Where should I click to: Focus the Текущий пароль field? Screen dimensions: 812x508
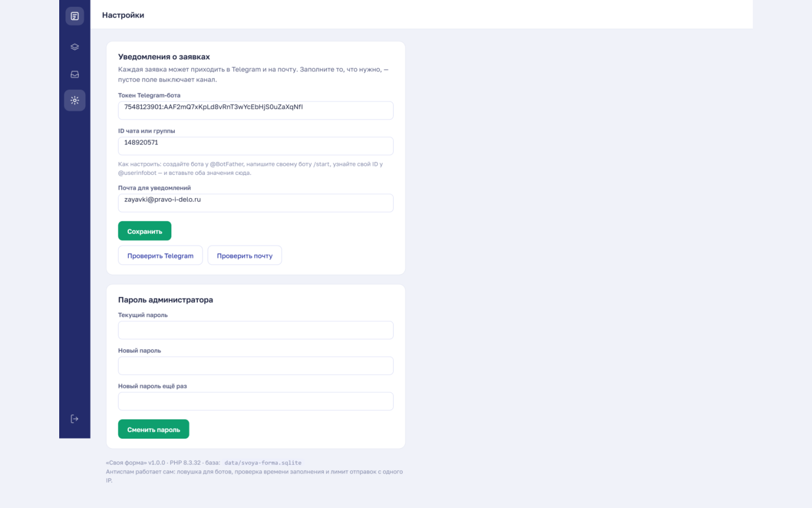coord(255,330)
